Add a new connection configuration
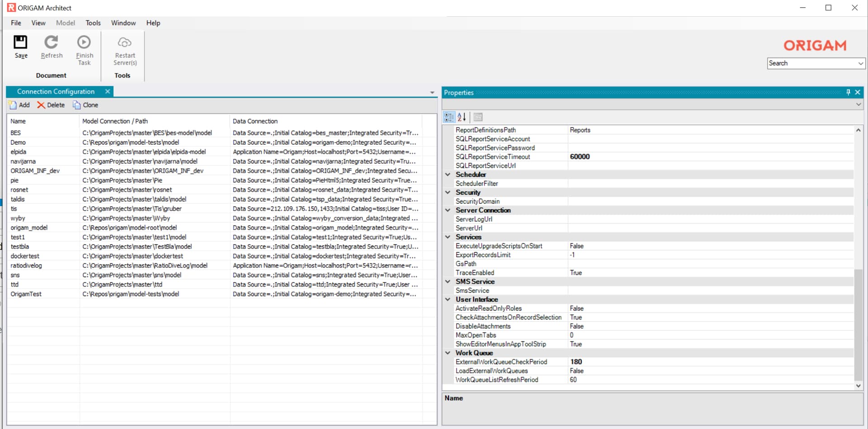 (19, 105)
